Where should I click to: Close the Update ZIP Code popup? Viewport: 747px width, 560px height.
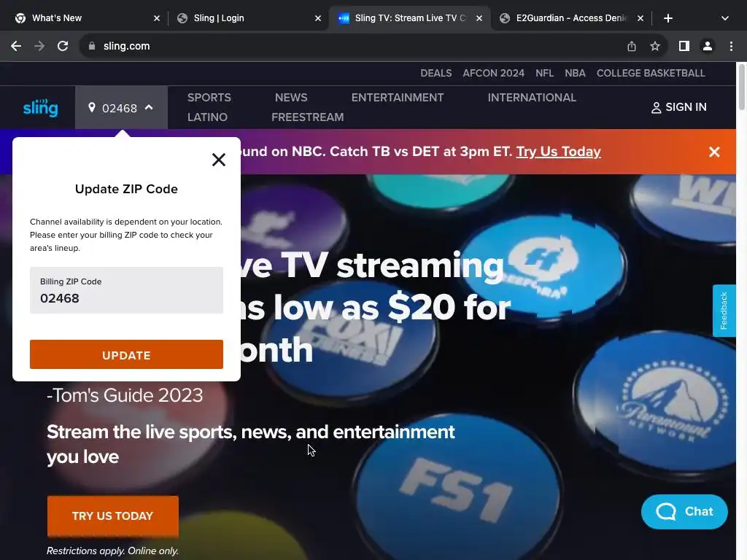(x=219, y=160)
